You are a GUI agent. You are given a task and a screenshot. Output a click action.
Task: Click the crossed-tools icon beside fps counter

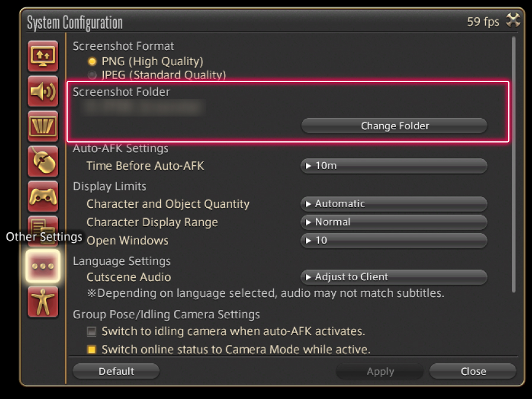point(512,21)
